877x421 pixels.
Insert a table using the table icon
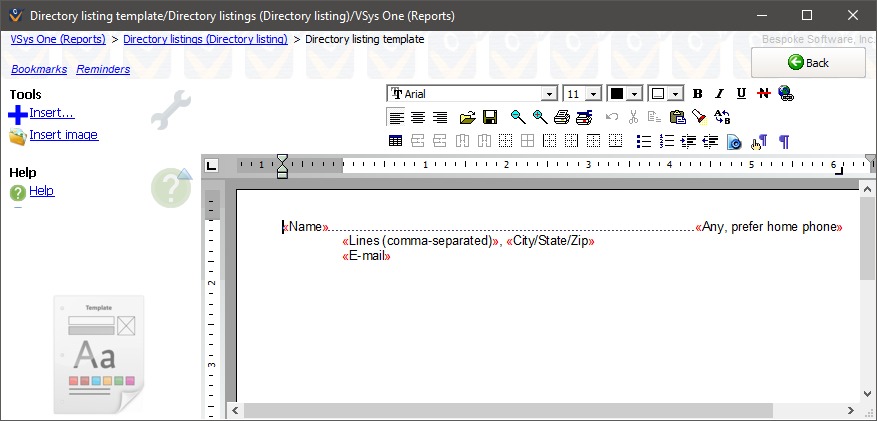pos(395,141)
